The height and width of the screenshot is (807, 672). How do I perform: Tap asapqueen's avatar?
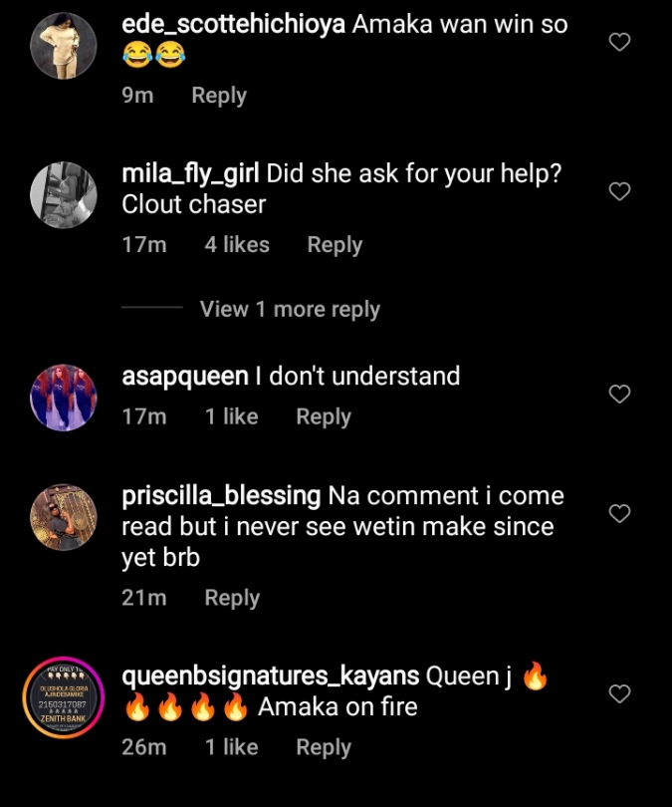(x=64, y=397)
